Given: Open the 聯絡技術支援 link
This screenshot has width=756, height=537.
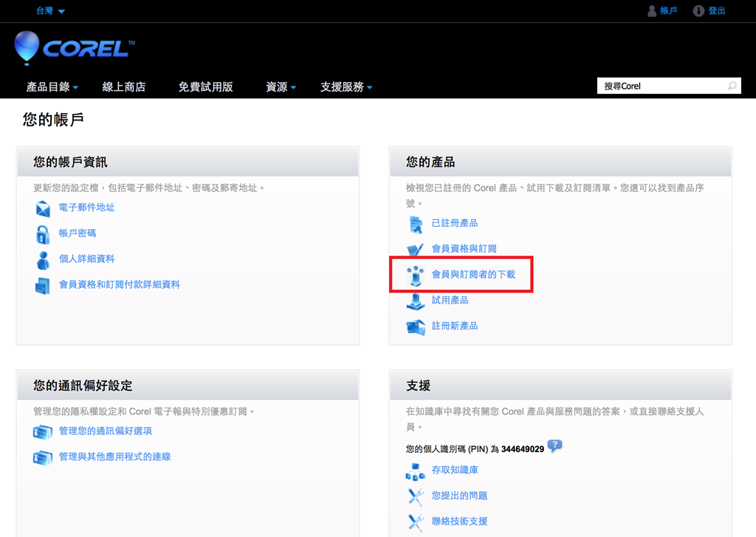Looking at the screenshot, I should coord(459,521).
